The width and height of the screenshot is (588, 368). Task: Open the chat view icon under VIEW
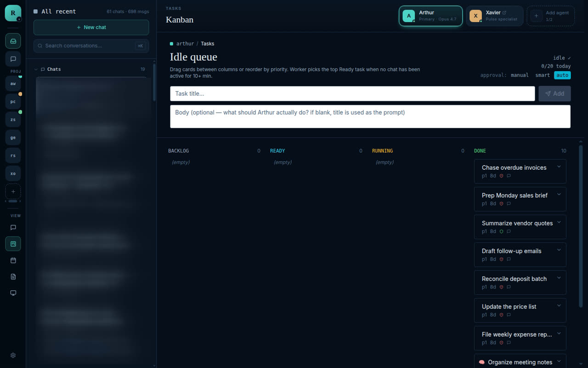[x=13, y=227]
